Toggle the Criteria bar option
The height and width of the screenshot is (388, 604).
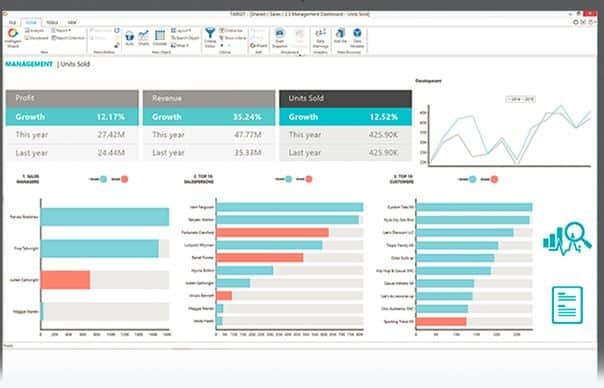[231, 30]
